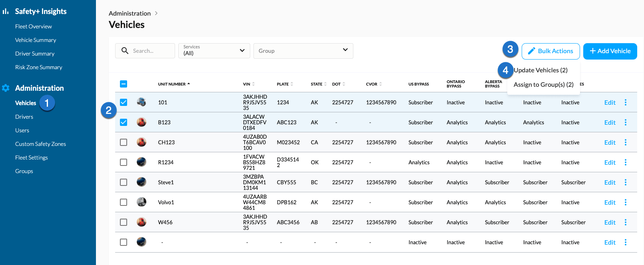This screenshot has height=265, width=644.
Task: Click the Administration gear icon
Action: click(x=6, y=88)
